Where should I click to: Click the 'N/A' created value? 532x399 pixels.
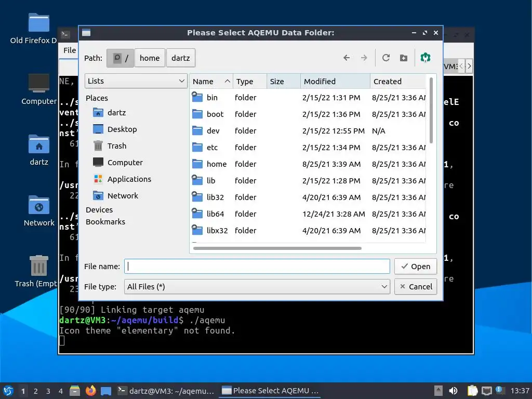point(378,131)
